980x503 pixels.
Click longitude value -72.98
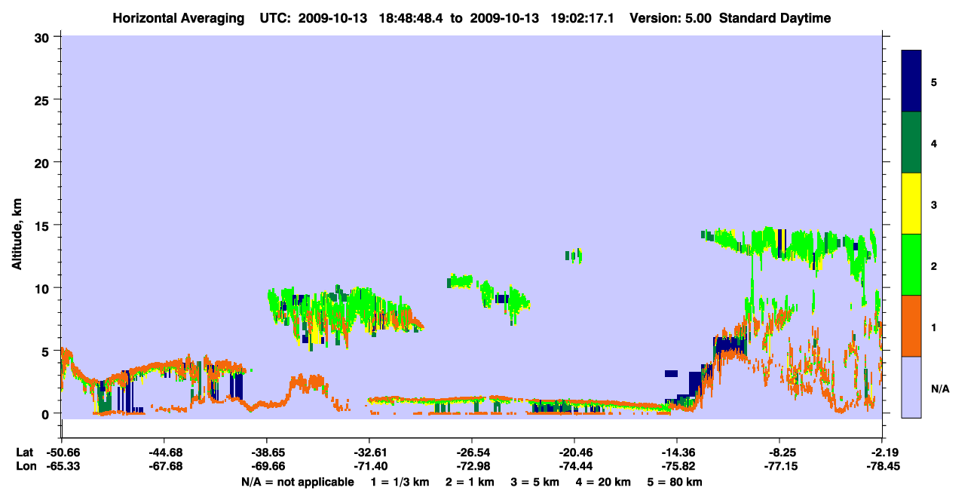pos(471,467)
